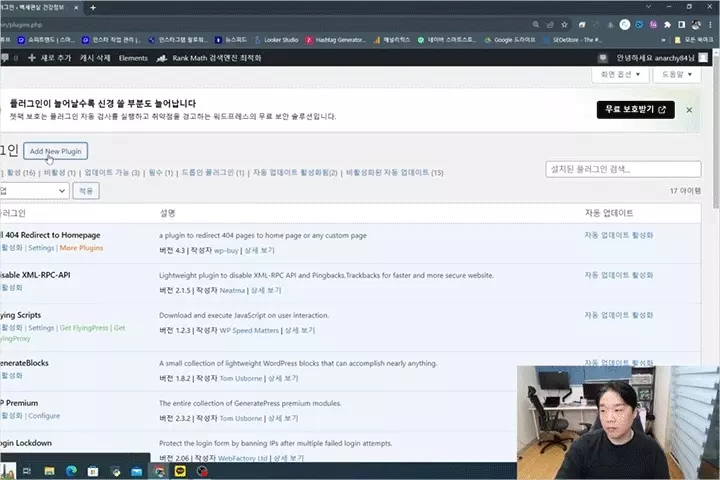Expand the 도움말 help panel
The height and width of the screenshot is (480, 720).
pyautogui.click(x=677, y=74)
